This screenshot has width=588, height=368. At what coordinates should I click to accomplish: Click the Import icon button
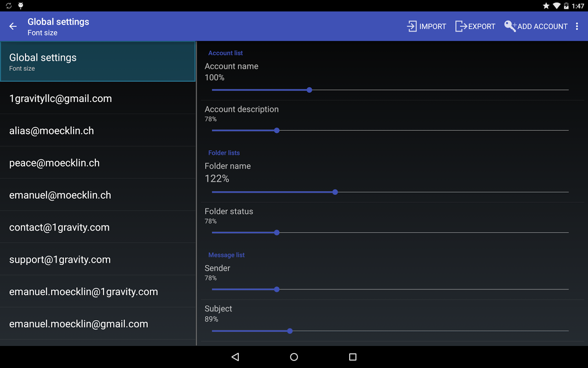pyautogui.click(x=412, y=27)
